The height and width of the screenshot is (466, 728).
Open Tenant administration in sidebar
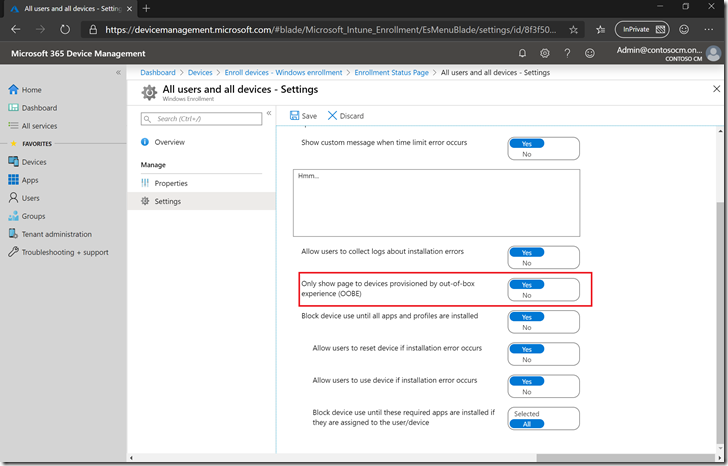point(56,234)
